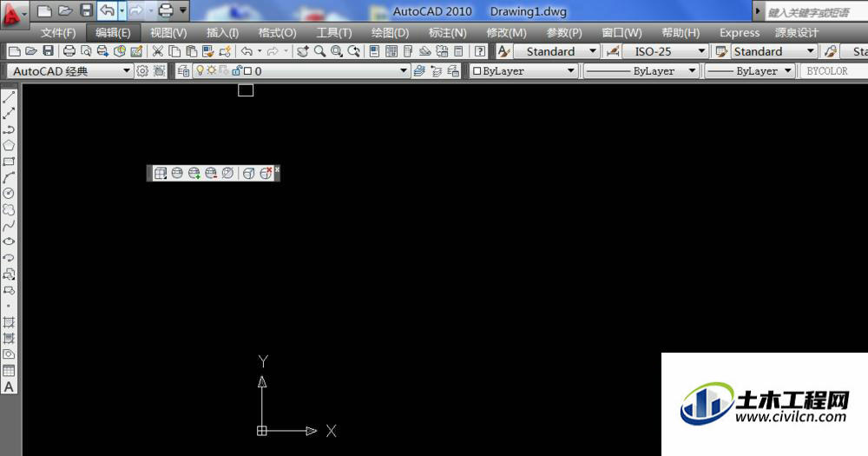Open the Standard text style dropdown
The width and height of the screenshot is (868, 456).
click(593, 51)
